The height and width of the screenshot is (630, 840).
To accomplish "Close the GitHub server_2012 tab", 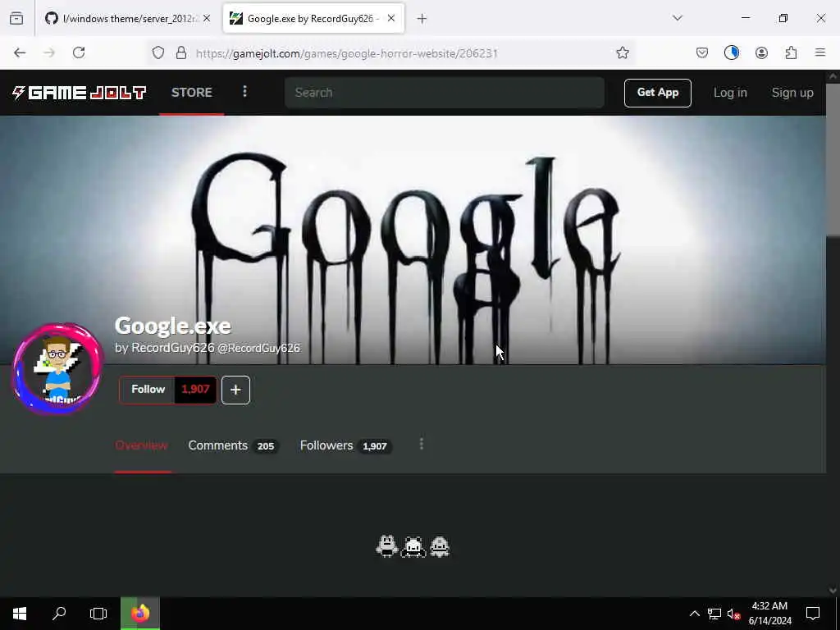I will (x=207, y=19).
